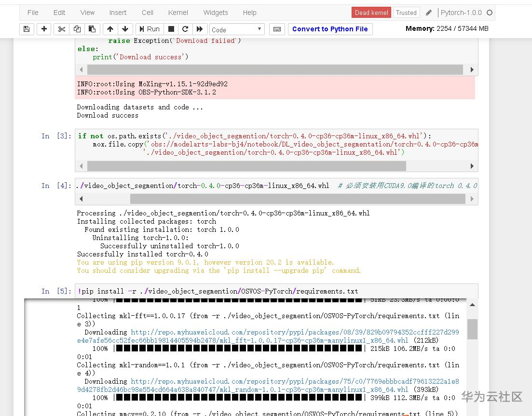The height and width of the screenshot is (416, 532).
Task: Click In [4] horizontal scrollbar thumb
Action: (x=298, y=199)
